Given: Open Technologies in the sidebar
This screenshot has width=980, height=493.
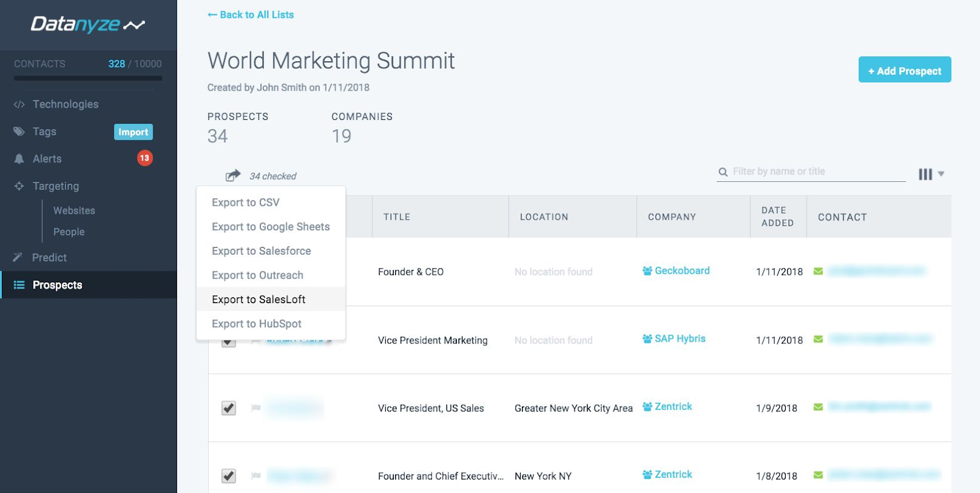Looking at the screenshot, I should (x=66, y=104).
